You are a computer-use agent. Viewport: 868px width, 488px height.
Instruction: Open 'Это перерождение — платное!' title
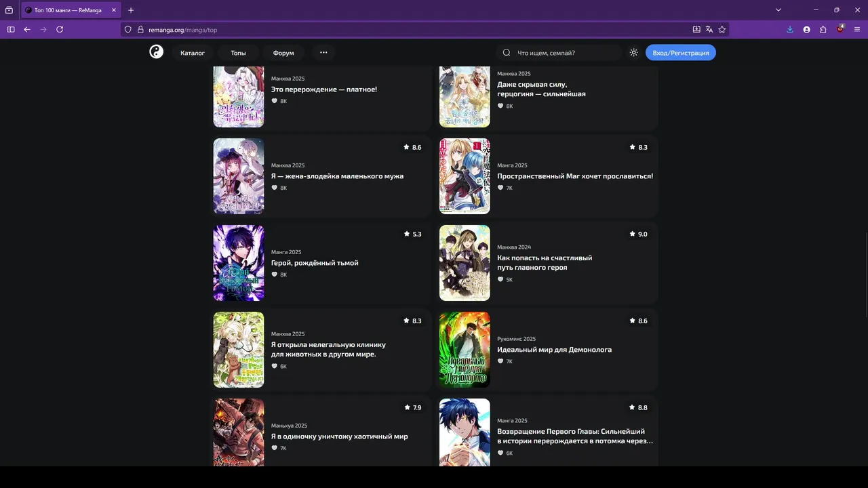coord(324,89)
